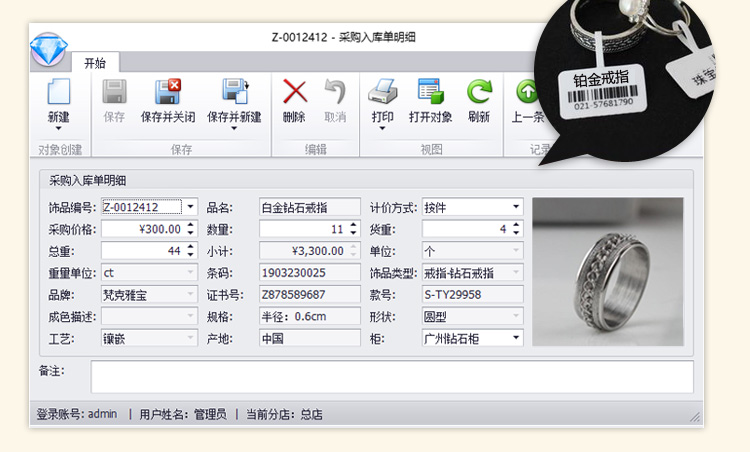The image size is (750, 452).
Task: Switch to the 开始 ribbon tab
Action: 95,62
